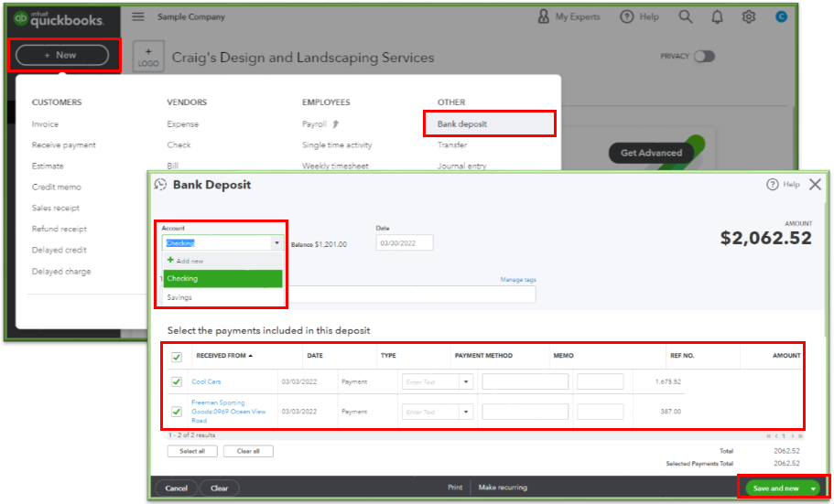Open the Manage tags link
Screen dimensions: 834x504
coord(518,280)
